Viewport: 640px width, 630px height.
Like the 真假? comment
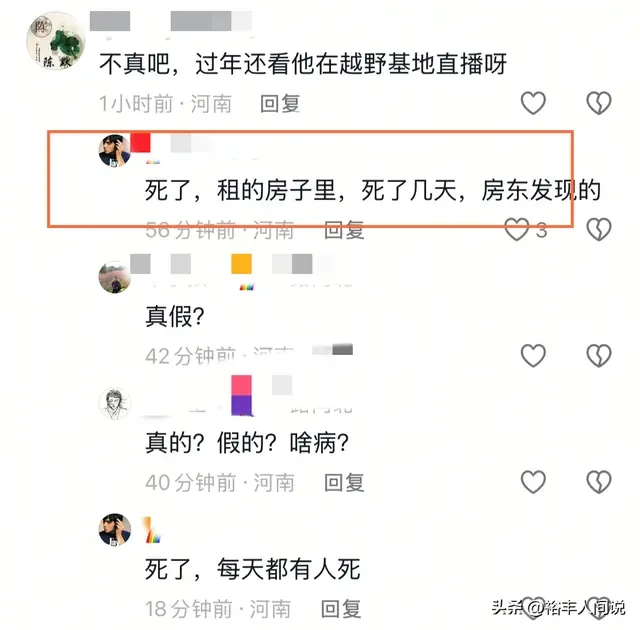[x=533, y=355]
